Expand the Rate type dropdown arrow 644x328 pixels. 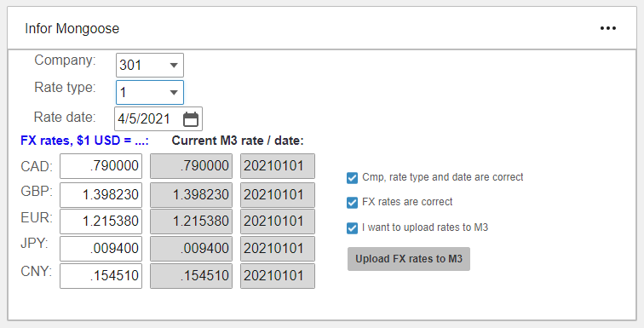pyautogui.click(x=174, y=92)
